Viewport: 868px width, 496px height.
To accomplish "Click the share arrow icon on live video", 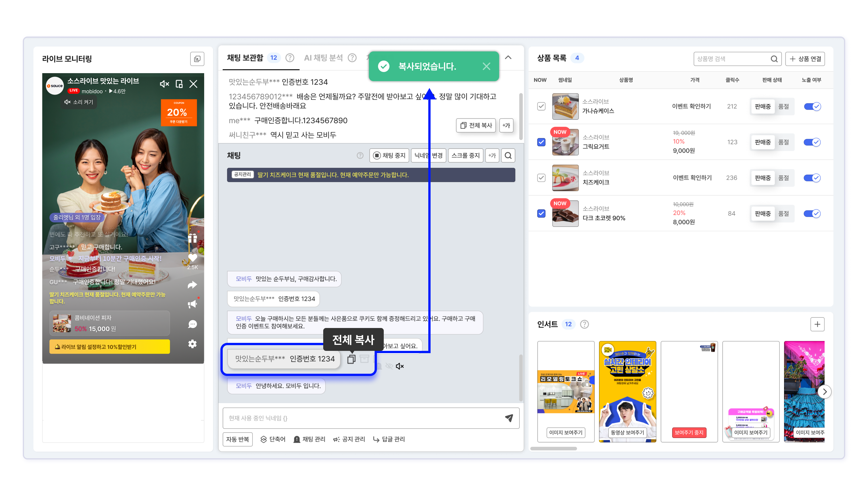I will 192,285.
